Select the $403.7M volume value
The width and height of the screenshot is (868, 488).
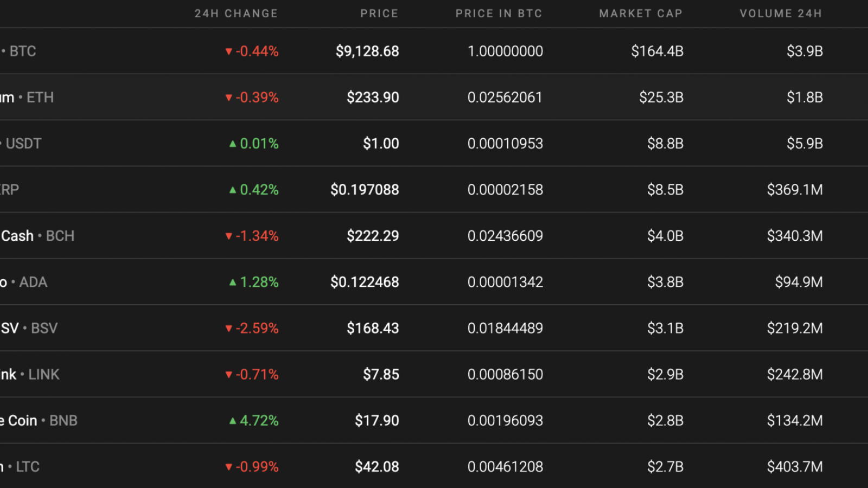[x=795, y=466]
